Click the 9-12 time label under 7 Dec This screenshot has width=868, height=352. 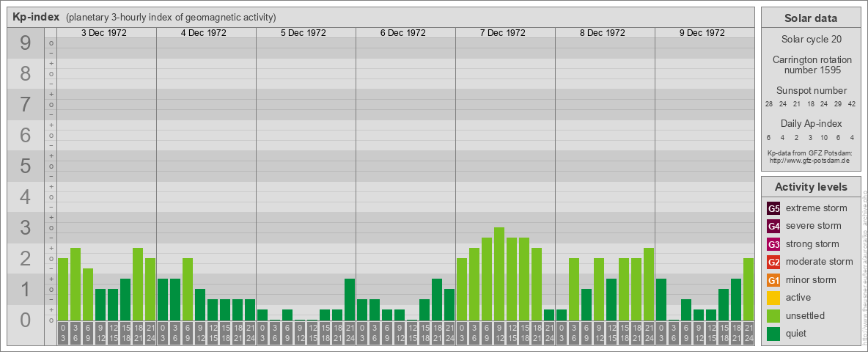coord(499,334)
